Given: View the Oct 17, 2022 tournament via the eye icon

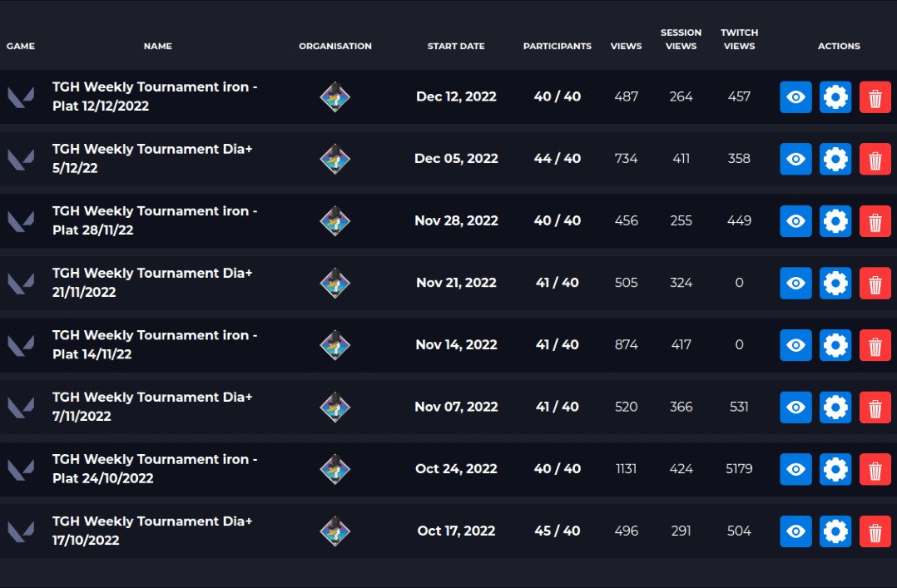Looking at the screenshot, I should 795,531.
